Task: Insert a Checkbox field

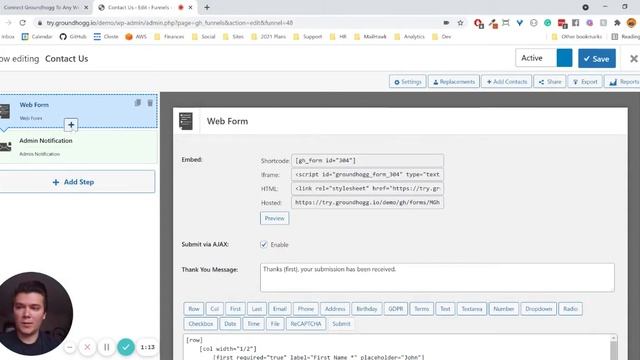Action: click(201, 324)
